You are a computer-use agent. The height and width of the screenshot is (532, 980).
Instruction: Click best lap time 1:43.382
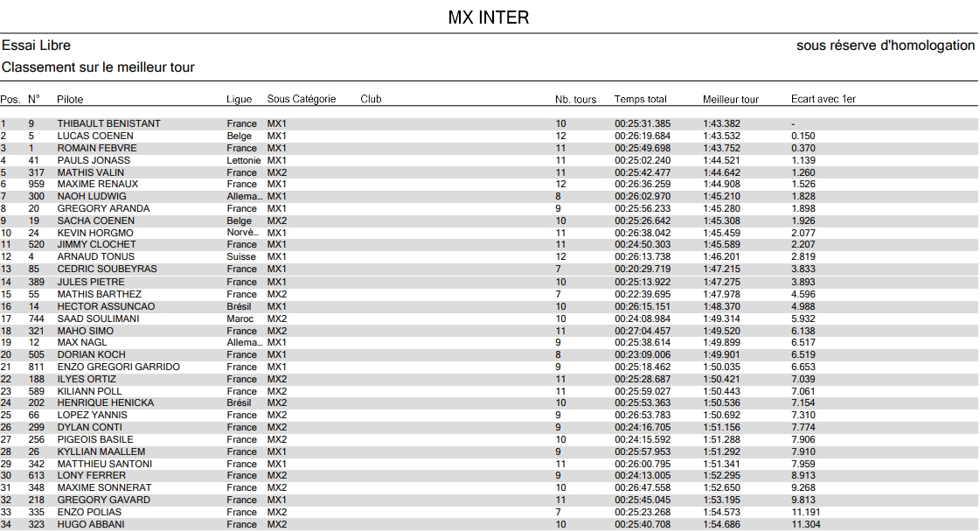click(720, 124)
